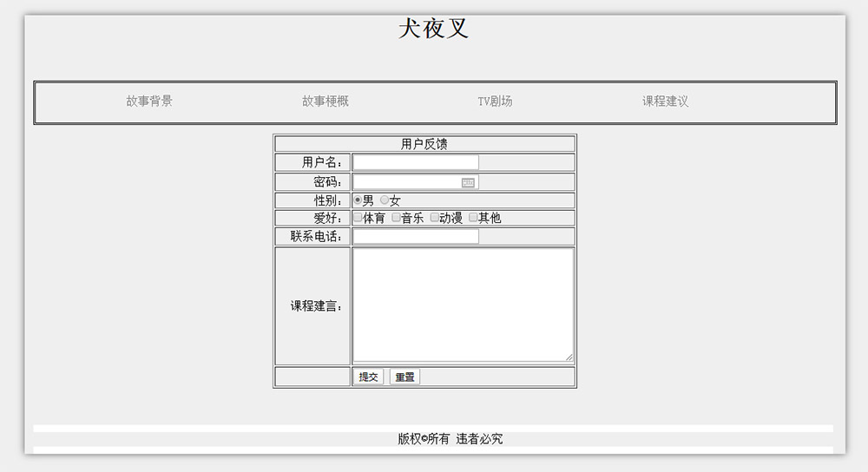The image size is (868, 472).
Task: Tick the 动漫 hobby checkbox
Action: tap(435, 217)
